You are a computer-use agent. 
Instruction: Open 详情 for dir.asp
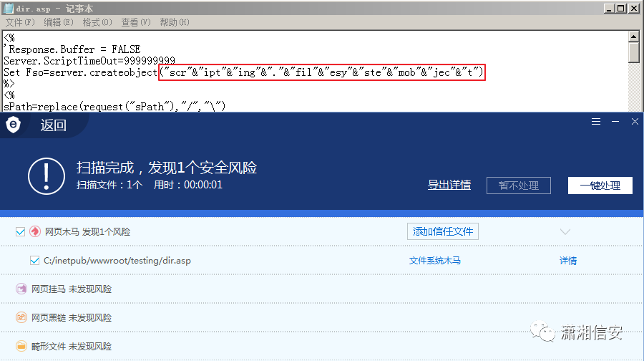click(568, 260)
